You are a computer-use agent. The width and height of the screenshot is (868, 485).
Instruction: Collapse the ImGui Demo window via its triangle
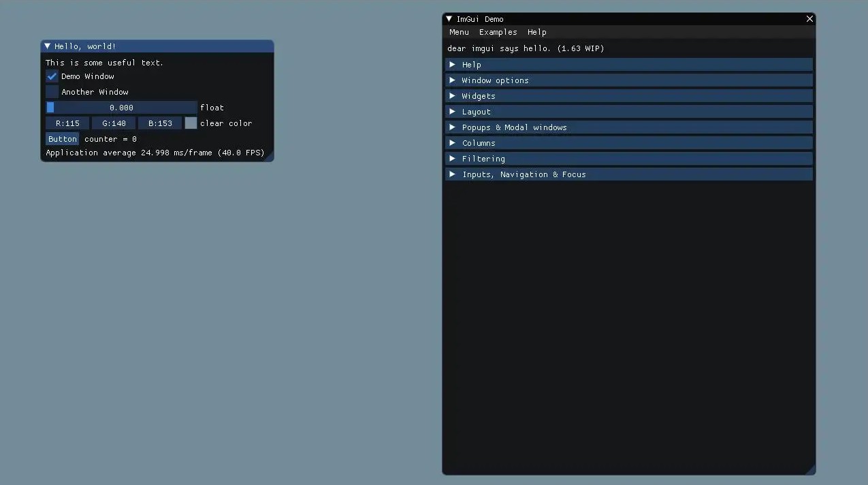(x=449, y=19)
